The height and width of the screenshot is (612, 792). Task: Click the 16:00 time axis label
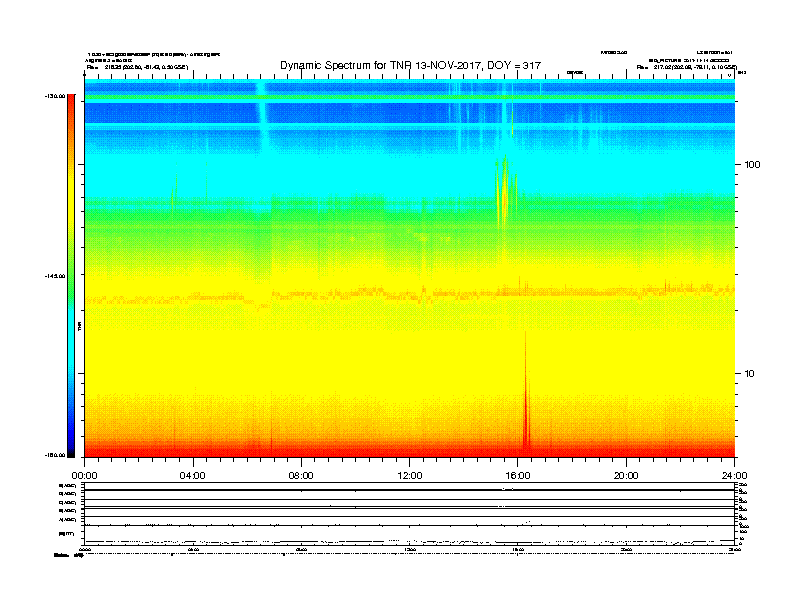click(518, 476)
